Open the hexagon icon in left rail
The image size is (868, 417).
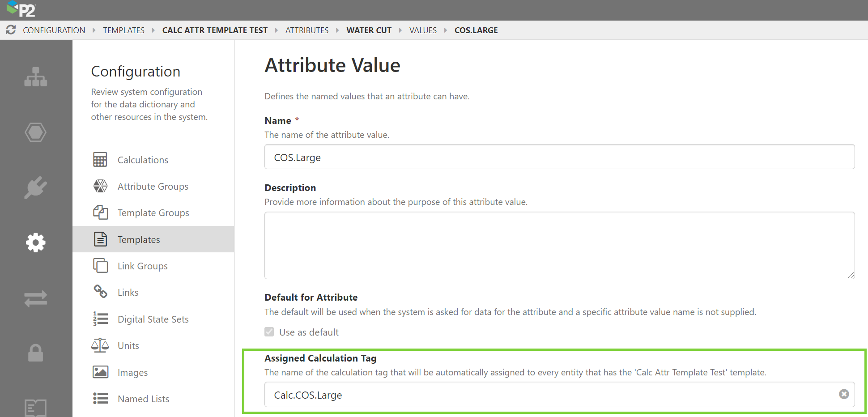tap(36, 132)
